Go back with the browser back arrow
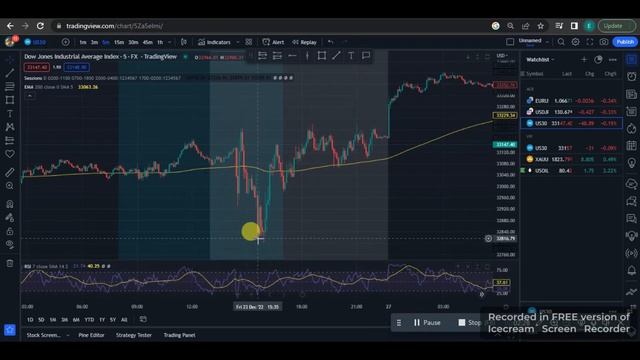Viewport: 640px width, 360px height. (x=10, y=26)
